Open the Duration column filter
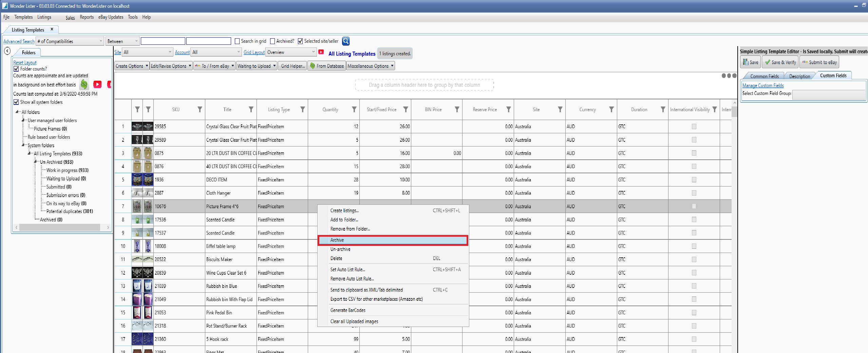Image resolution: width=868 pixels, height=353 pixels. [663, 109]
